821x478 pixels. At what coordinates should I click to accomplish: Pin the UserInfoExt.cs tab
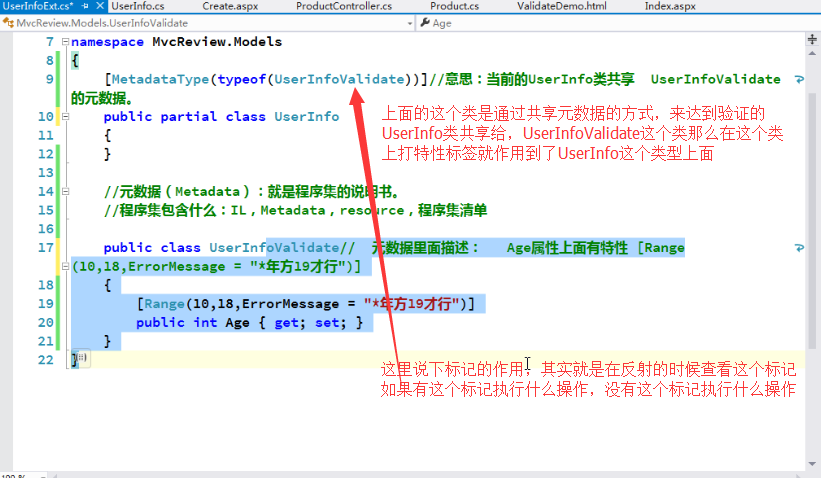[85, 6]
